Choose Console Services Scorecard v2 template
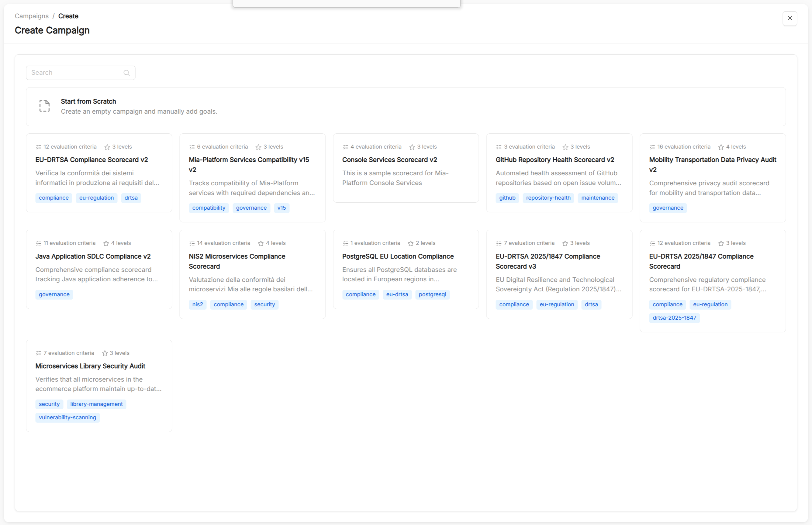 406,168
